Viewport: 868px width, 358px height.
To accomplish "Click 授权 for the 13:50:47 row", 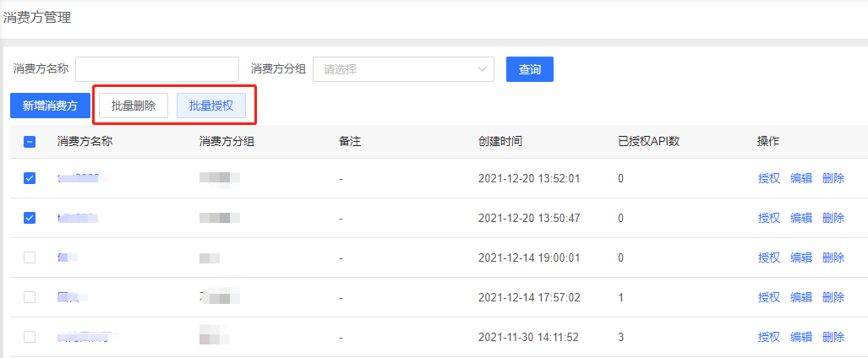I will (769, 218).
